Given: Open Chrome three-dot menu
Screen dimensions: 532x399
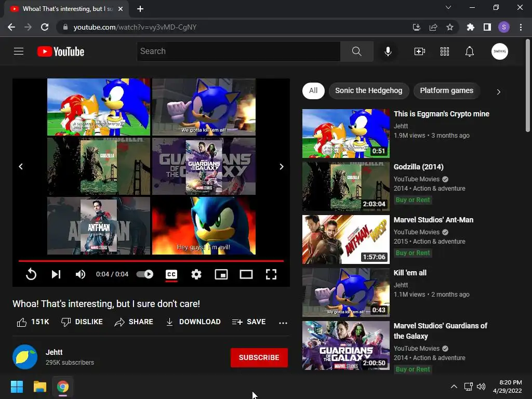Looking at the screenshot, I should pyautogui.click(x=521, y=27).
